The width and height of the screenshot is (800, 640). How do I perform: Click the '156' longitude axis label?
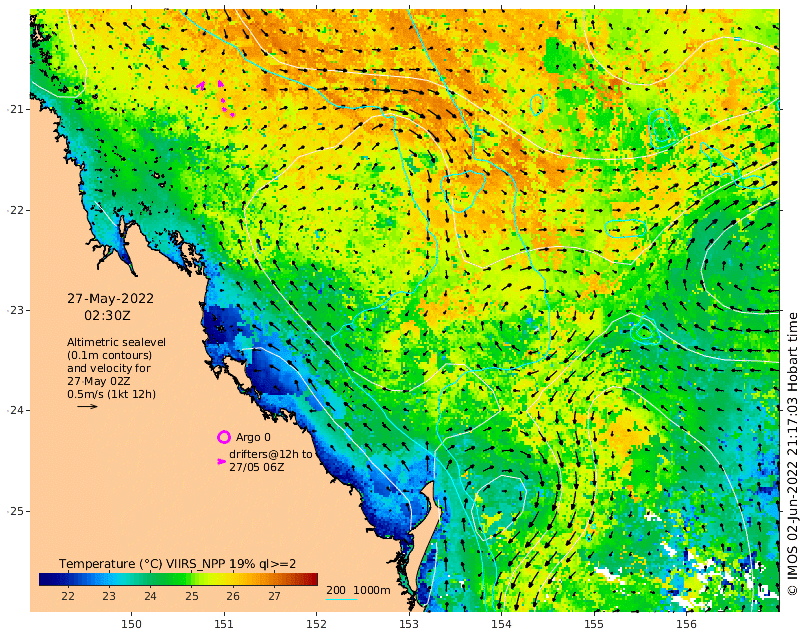[x=686, y=624]
